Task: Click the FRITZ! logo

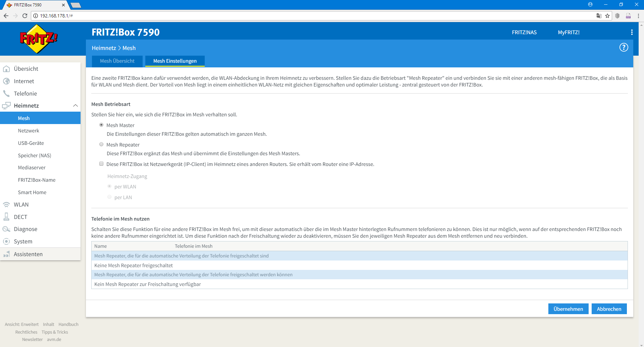Action: [x=39, y=39]
